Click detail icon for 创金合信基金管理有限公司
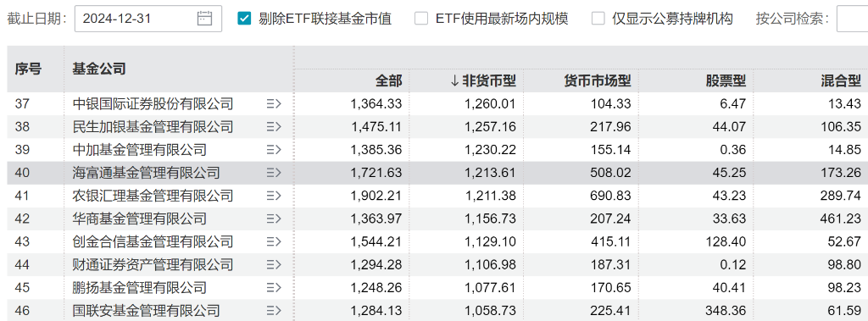 [274, 242]
